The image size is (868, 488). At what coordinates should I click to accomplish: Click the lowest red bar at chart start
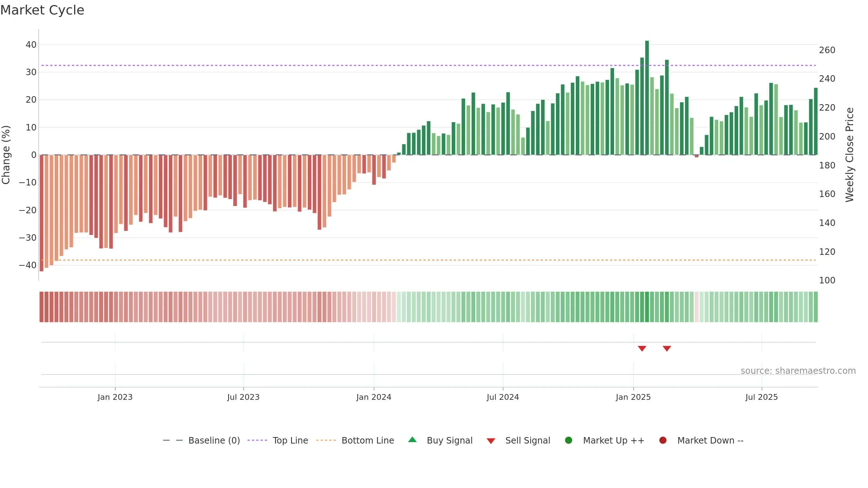coord(42,213)
